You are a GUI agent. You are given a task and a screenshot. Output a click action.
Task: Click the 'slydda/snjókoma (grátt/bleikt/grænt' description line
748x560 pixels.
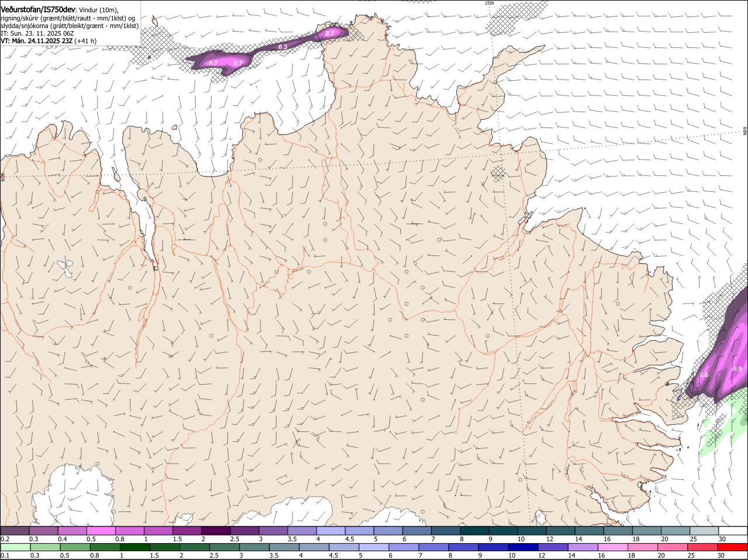tap(70, 26)
